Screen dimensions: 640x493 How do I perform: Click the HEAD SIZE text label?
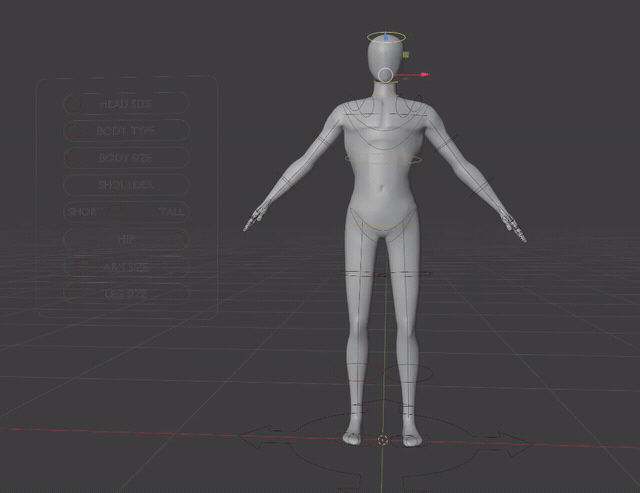(x=126, y=104)
